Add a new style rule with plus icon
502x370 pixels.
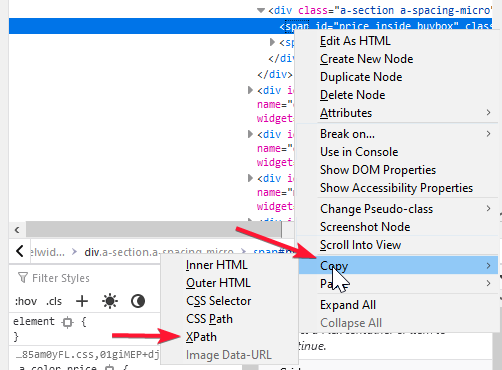[x=82, y=301]
